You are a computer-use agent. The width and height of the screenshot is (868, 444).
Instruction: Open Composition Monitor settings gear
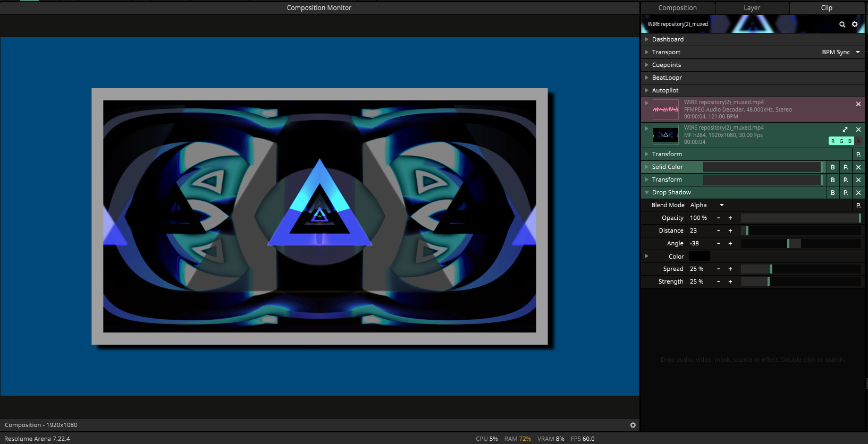point(633,425)
